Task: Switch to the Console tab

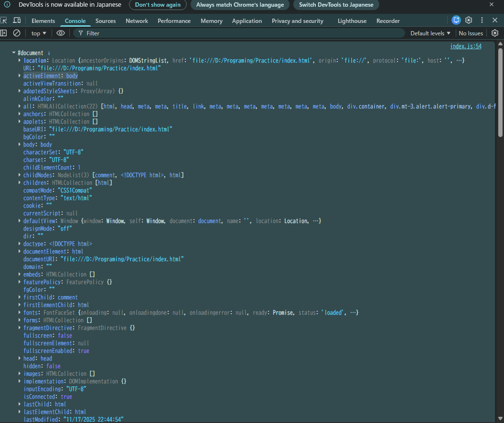Action: point(75,21)
